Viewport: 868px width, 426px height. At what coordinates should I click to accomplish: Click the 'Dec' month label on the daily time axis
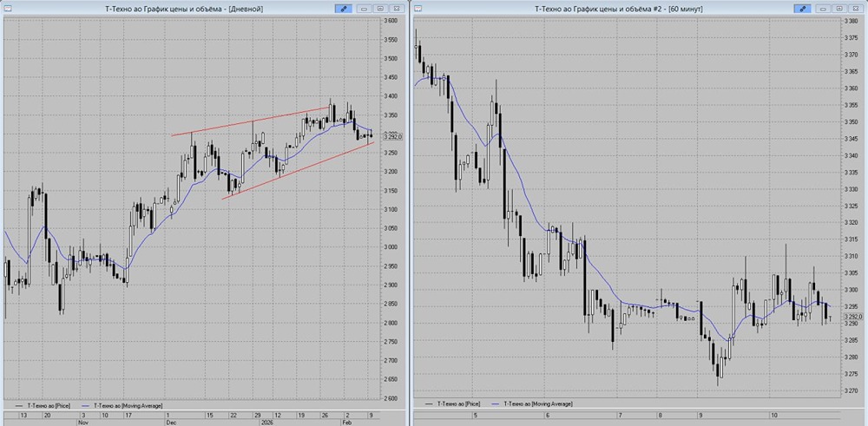(170, 422)
